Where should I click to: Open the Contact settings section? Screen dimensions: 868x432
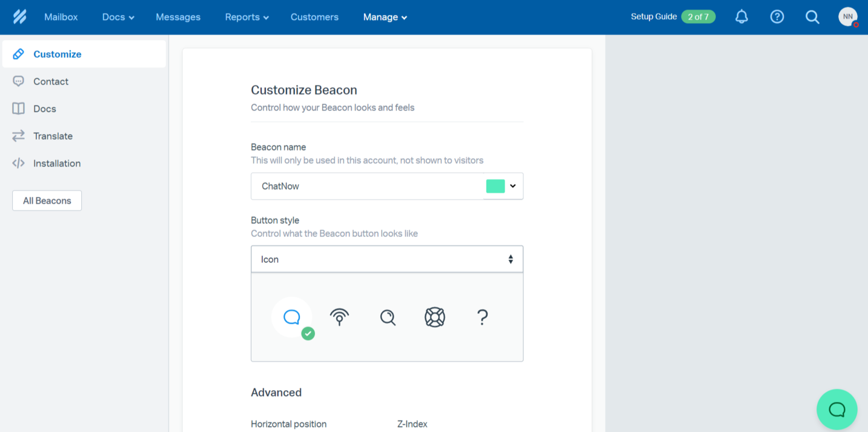coord(84,81)
